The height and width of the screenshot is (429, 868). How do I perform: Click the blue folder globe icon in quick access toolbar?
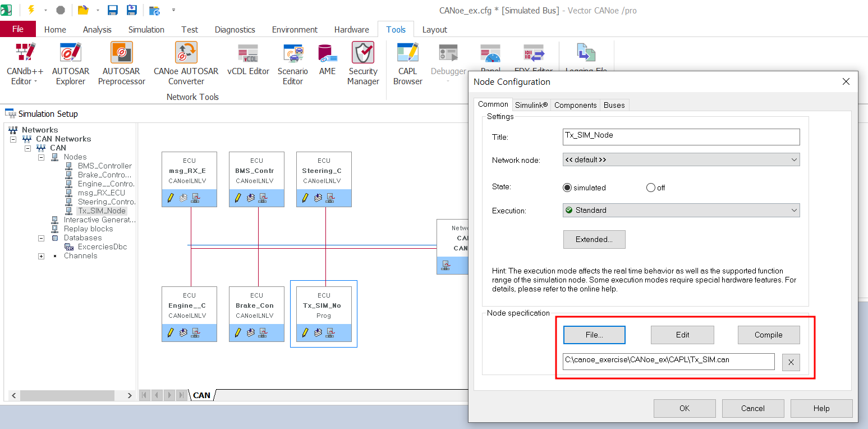[155, 10]
